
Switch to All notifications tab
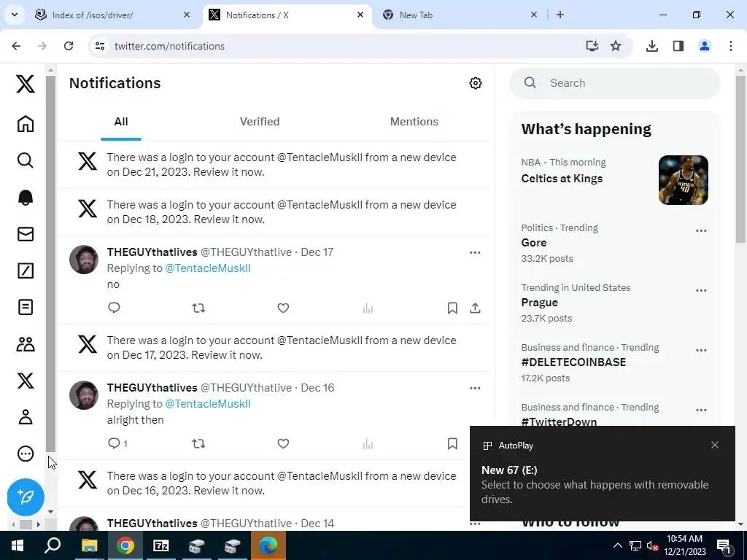[x=121, y=122]
